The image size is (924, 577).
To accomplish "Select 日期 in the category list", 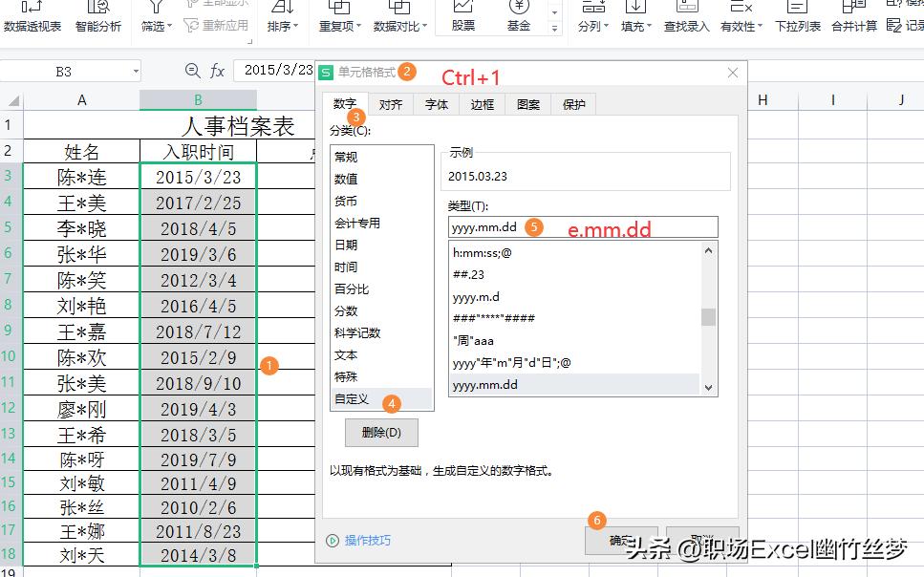I will coord(346,245).
